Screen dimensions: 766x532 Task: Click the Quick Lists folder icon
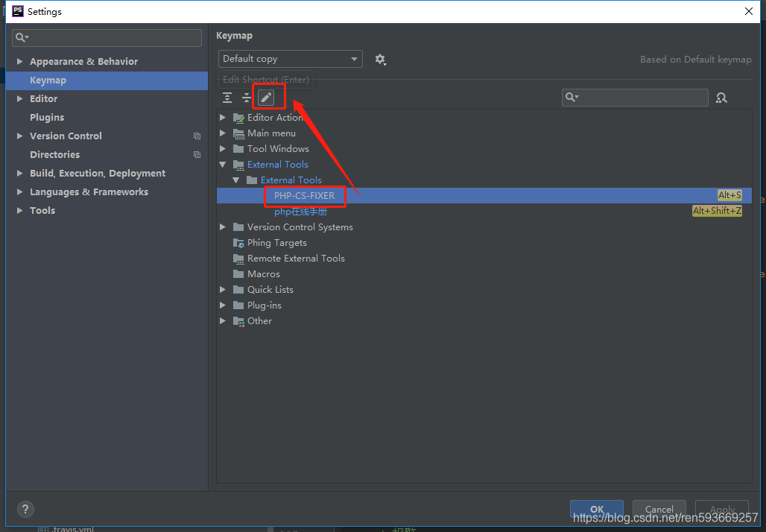(x=238, y=290)
